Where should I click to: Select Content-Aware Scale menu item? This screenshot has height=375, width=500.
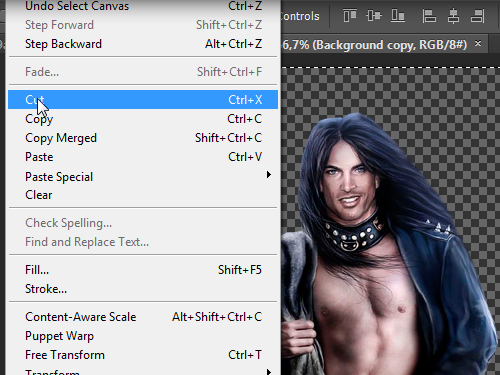[x=143, y=317]
